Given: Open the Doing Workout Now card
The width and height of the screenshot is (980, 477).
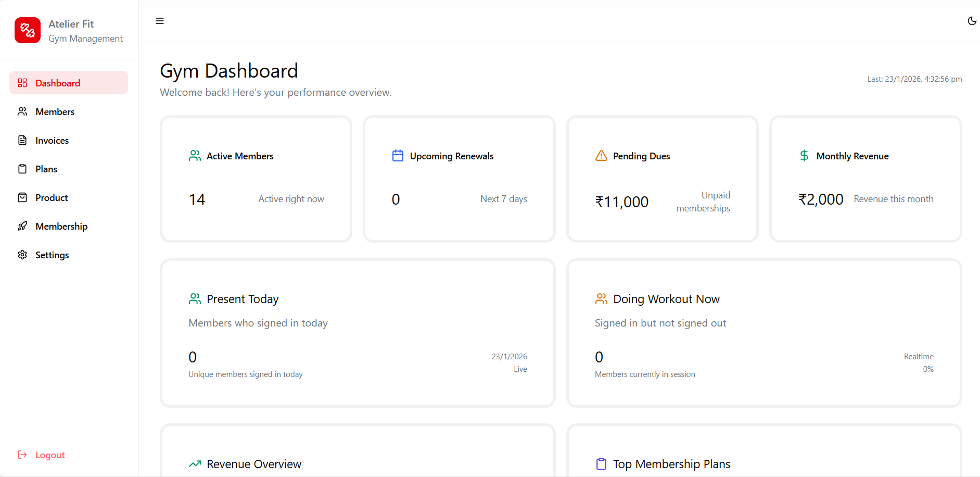Looking at the screenshot, I should (763, 333).
